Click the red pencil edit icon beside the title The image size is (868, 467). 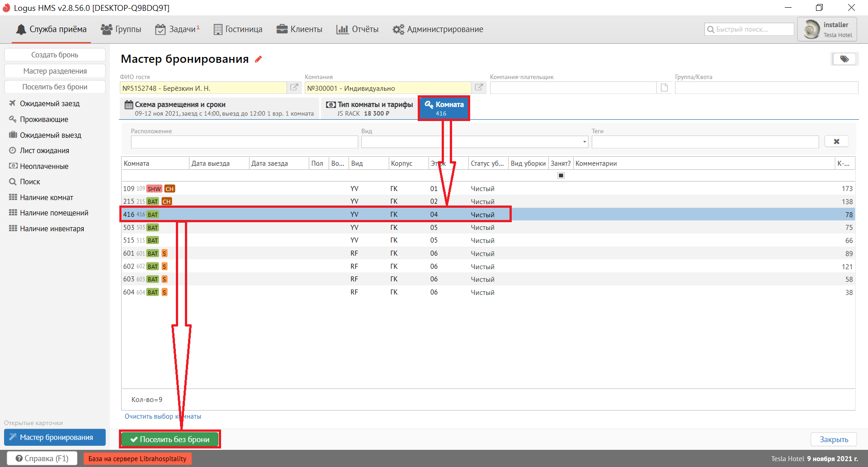(x=258, y=59)
